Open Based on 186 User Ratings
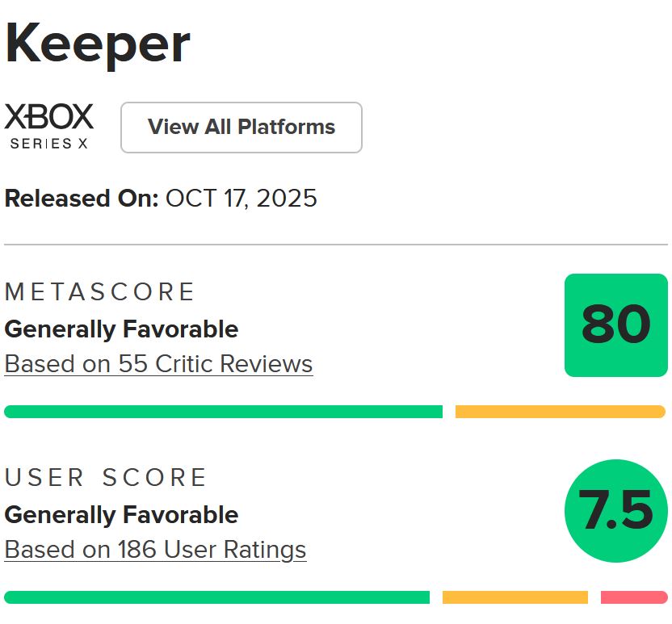Image resolution: width=672 pixels, height=624 pixels. click(155, 549)
